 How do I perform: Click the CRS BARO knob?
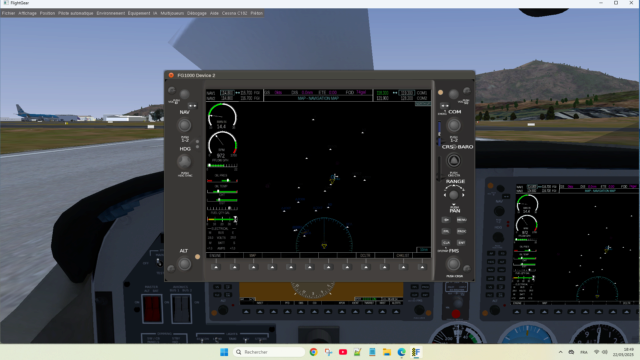[453, 161]
